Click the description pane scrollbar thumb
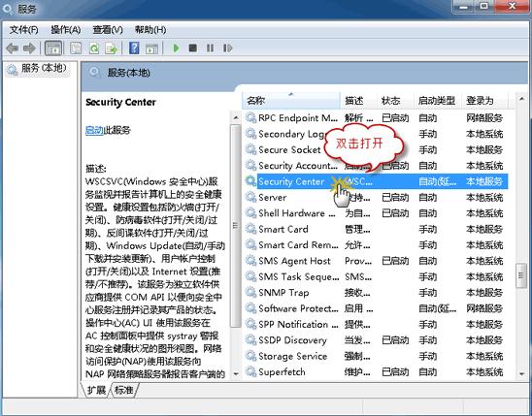Screen dimensions: 532x416 pyautogui.click(x=236, y=226)
